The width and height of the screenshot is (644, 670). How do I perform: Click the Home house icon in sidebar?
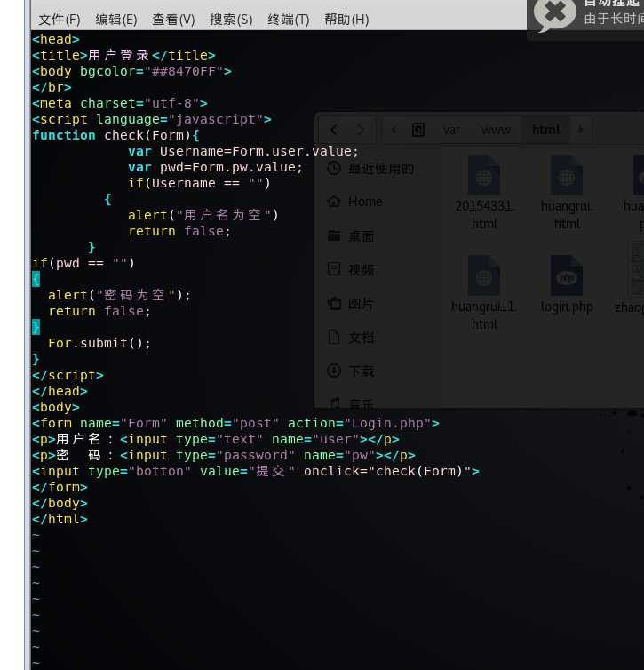334,201
